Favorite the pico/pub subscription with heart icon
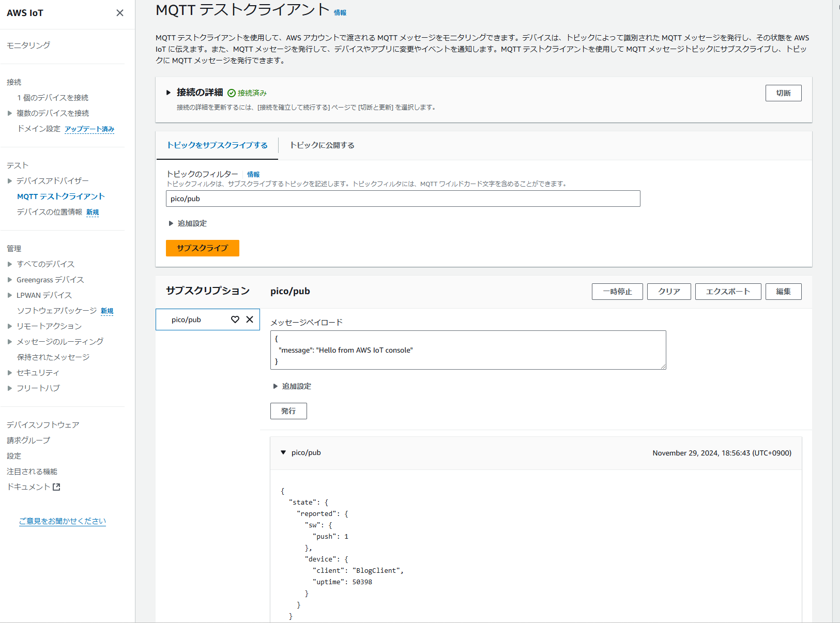The image size is (840, 623). click(235, 320)
